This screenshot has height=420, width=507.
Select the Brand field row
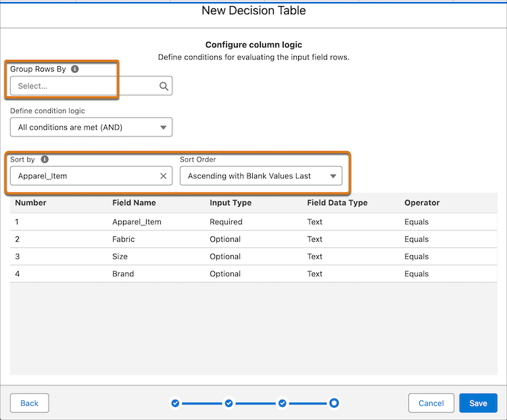point(123,274)
